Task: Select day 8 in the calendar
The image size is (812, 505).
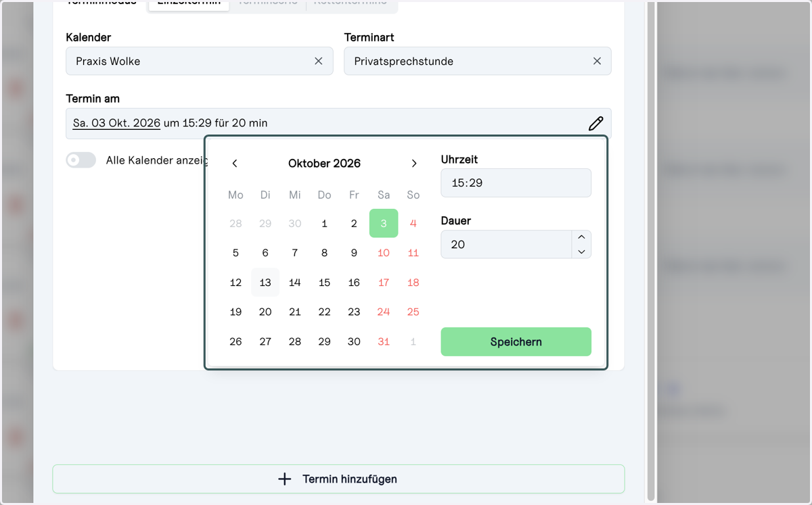Action: tap(325, 253)
